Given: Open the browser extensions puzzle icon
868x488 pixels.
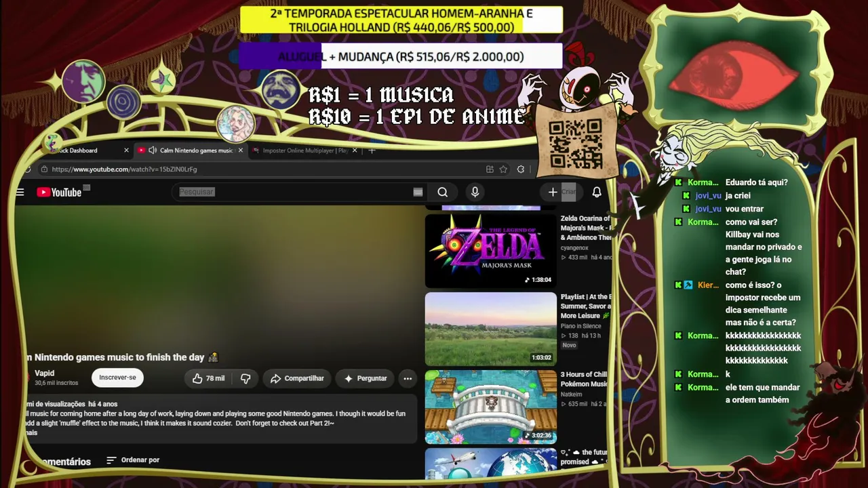Looking at the screenshot, I should point(521,169).
